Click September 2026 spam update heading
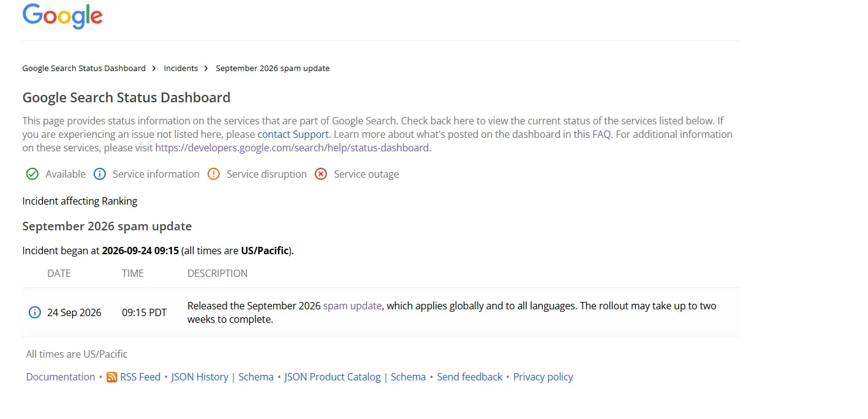Image resolution: width=868 pixels, height=419 pixels. 107,226
